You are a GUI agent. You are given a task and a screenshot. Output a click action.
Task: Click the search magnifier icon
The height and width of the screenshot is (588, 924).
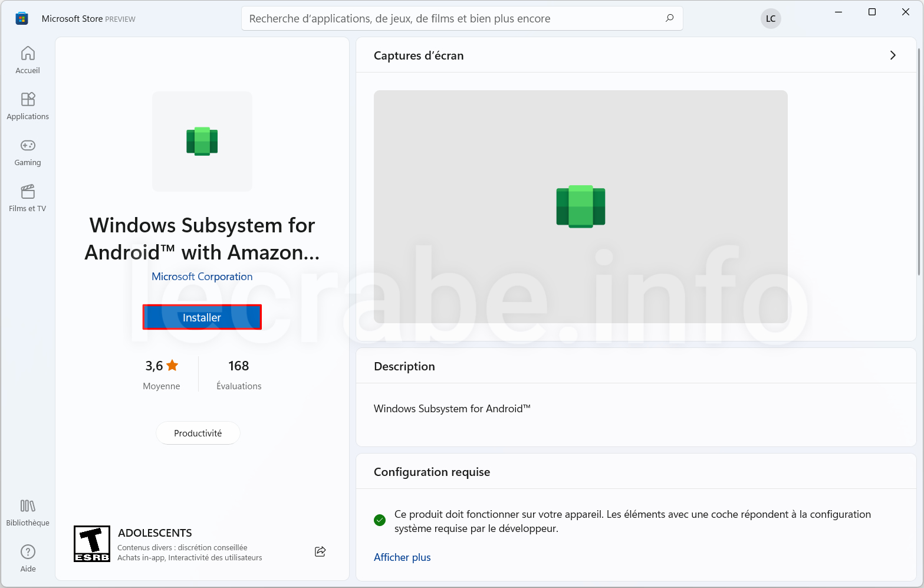tap(669, 18)
